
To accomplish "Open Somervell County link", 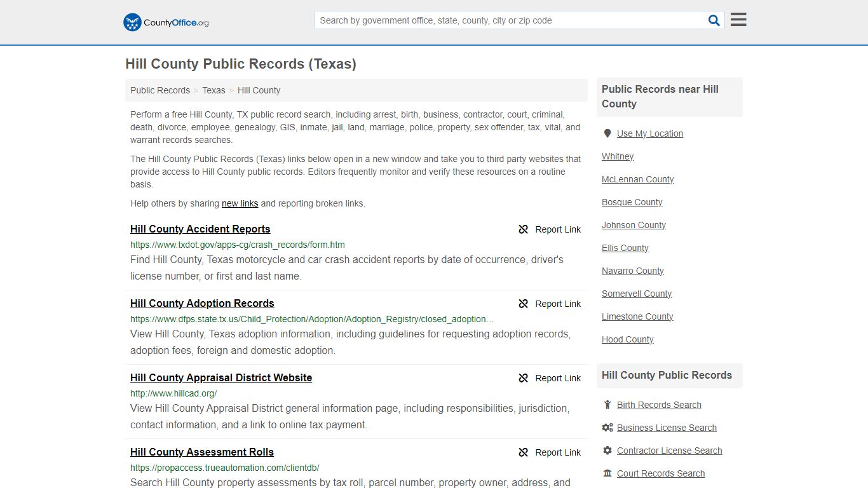I will coord(637,294).
